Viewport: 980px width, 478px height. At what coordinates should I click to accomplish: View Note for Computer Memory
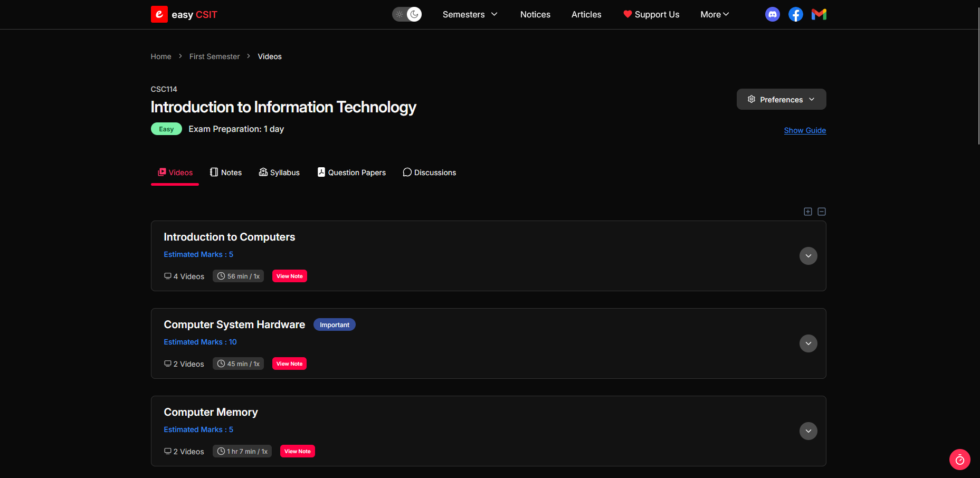(x=298, y=451)
